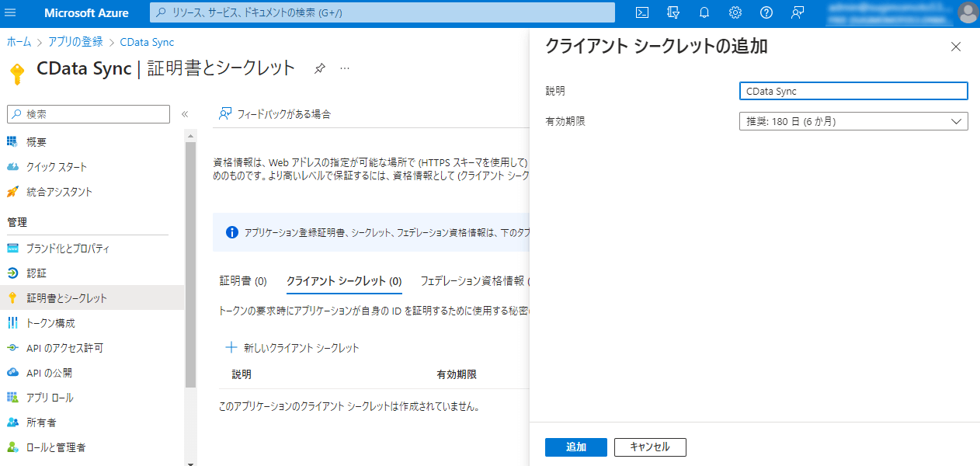
Task: Open the Help question mark icon
Action: tap(766, 12)
